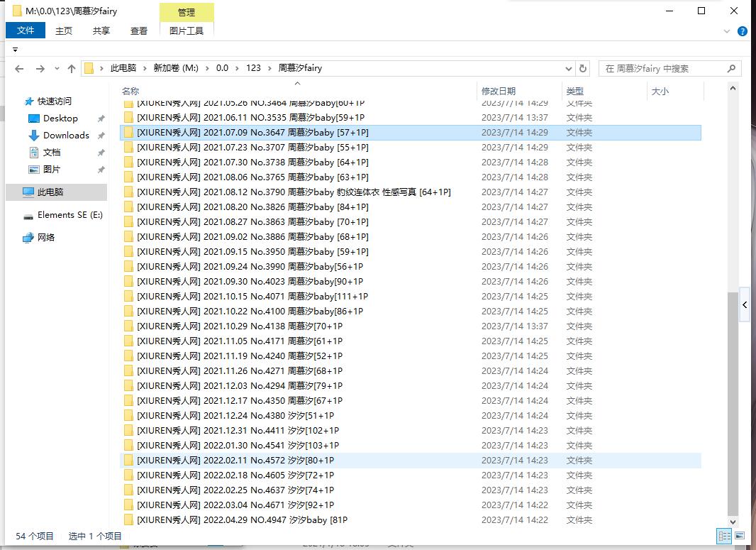Image resolution: width=756 pixels, height=550 pixels.
Task: Go forward with the forward arrow
Action: [40, 69]
